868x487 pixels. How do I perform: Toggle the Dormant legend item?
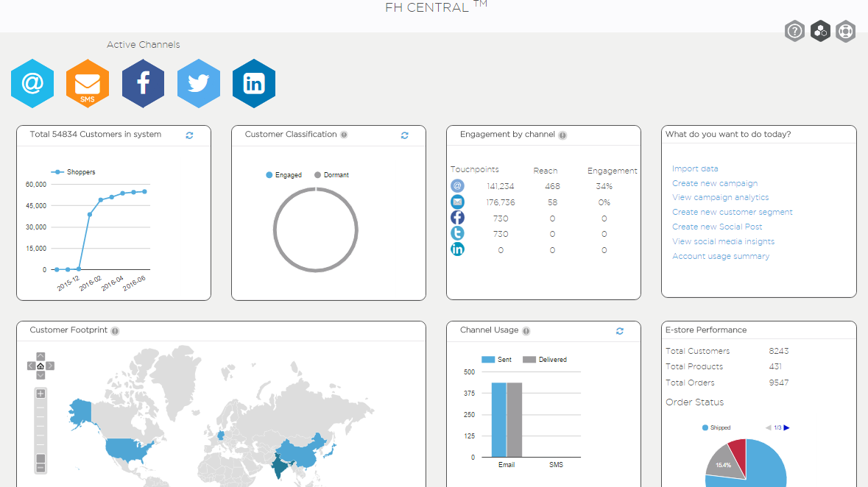331,175
